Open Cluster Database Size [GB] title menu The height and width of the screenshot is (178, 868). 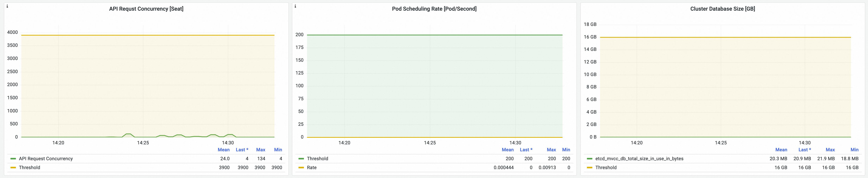pos(722,9)
